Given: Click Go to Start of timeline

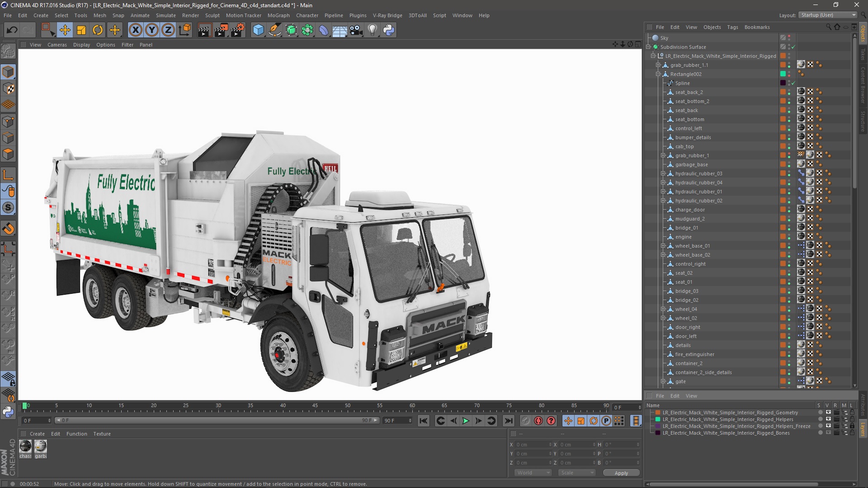Looking at the screenshot, I should pos(424,421).
